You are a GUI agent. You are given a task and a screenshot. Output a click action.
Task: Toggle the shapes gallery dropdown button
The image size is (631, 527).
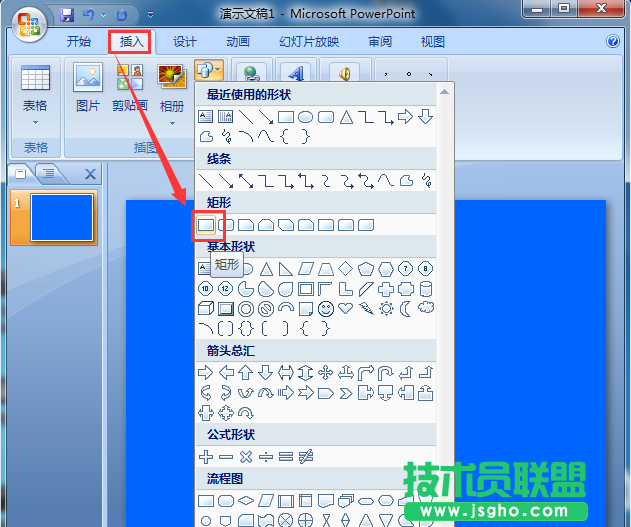208,70
